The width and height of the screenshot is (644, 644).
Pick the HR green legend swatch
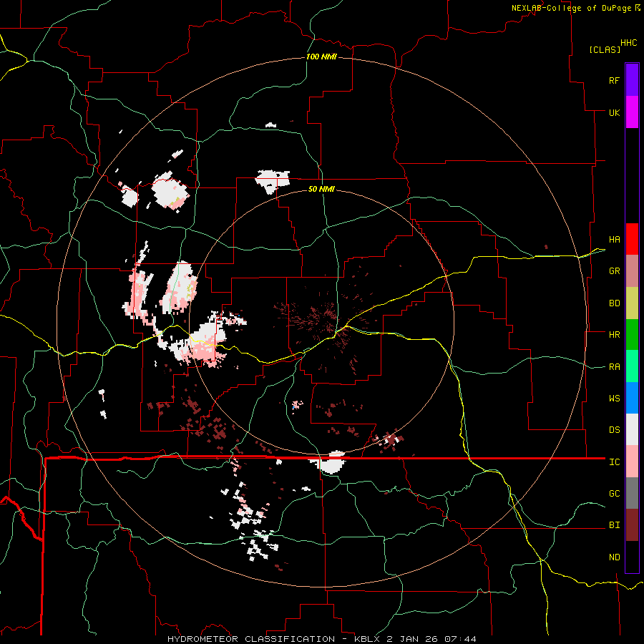632,335
